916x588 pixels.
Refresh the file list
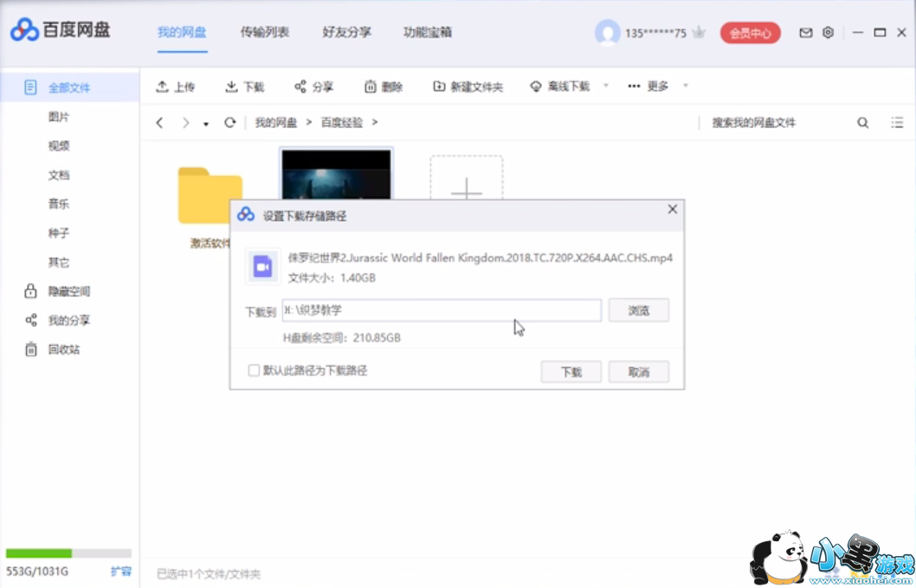tap(229, 122)
